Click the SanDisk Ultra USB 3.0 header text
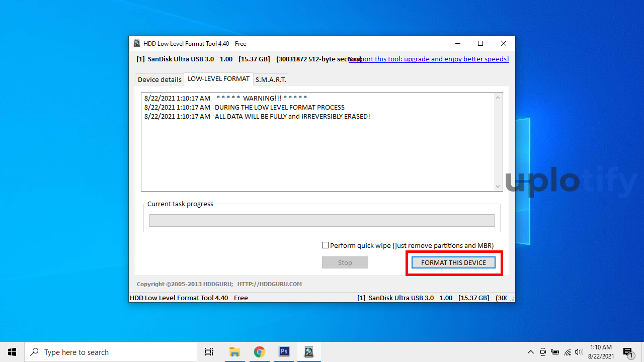The height and width of the screenshot is (362, 644). tap(181, 59)
